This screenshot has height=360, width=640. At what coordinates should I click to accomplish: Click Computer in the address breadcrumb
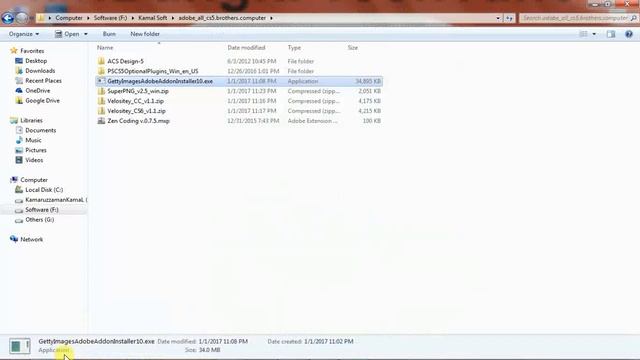[x=69, y=18]
